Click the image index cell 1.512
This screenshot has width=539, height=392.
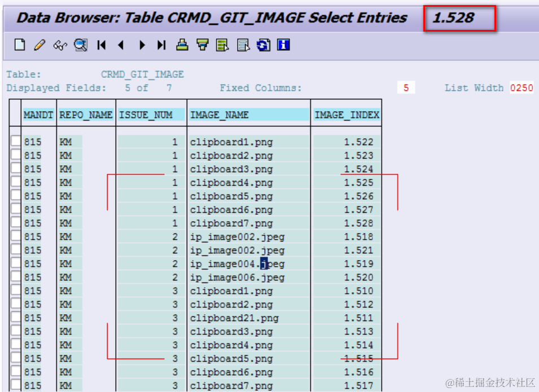click(x=347, y=305)
